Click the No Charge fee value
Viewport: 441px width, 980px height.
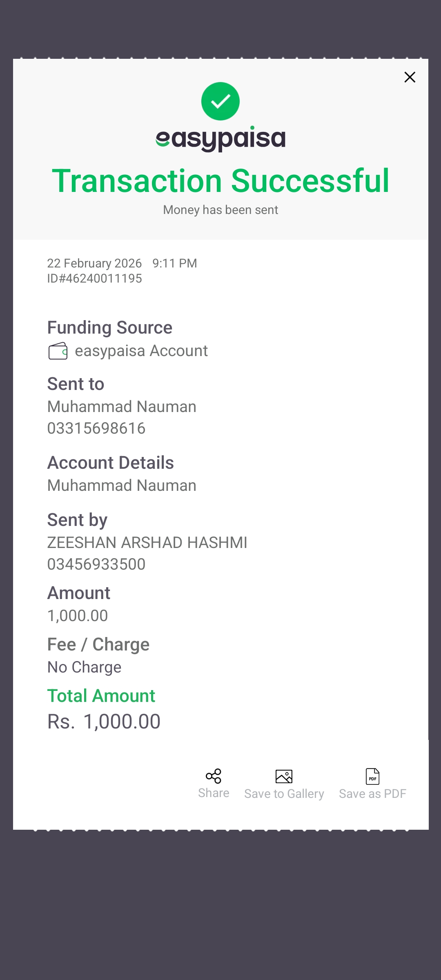85,667
